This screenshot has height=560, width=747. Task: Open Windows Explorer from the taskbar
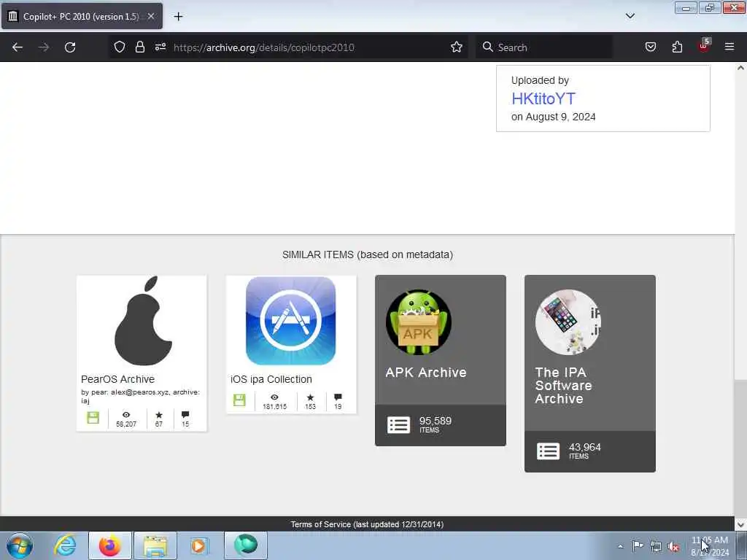click(155, 545)
